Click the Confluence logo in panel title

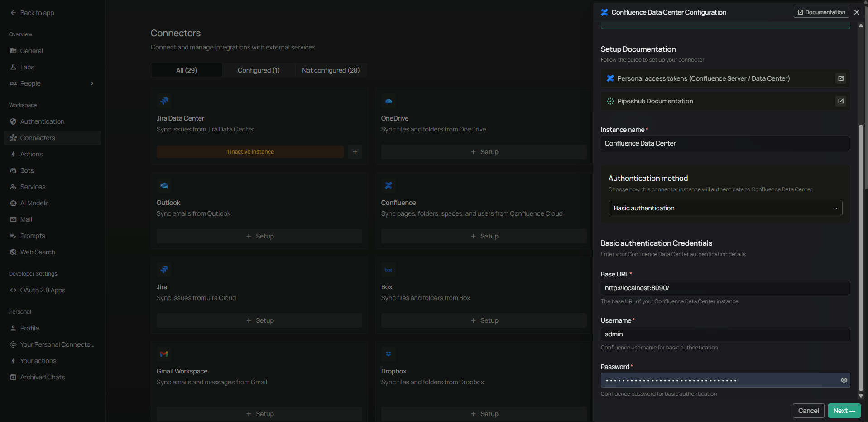point(604,12)
